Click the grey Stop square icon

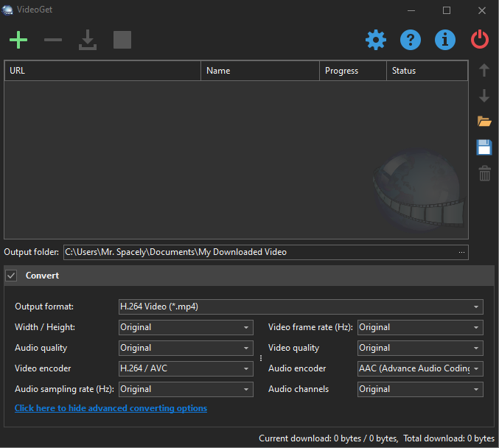click(x=122, y=40)
